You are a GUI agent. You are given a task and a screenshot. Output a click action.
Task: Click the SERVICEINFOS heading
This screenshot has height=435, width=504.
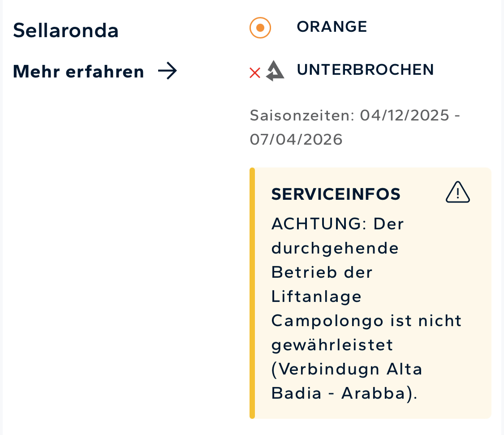point(336,194)
